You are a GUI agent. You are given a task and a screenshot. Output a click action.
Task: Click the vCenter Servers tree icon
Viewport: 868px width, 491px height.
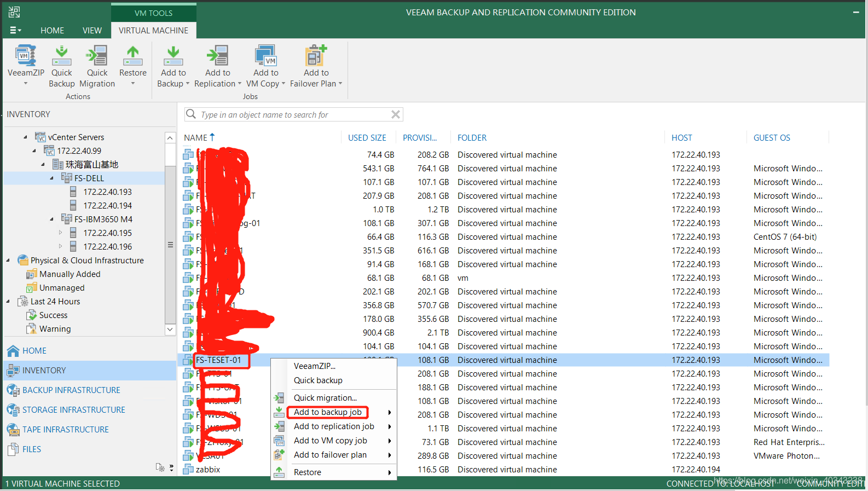[x=40, y=137]
